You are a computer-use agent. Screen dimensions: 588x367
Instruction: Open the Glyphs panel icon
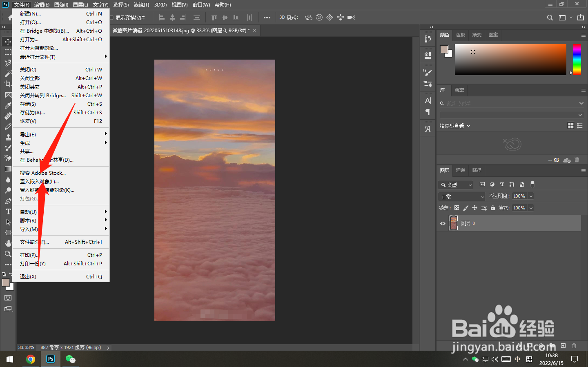428,129
